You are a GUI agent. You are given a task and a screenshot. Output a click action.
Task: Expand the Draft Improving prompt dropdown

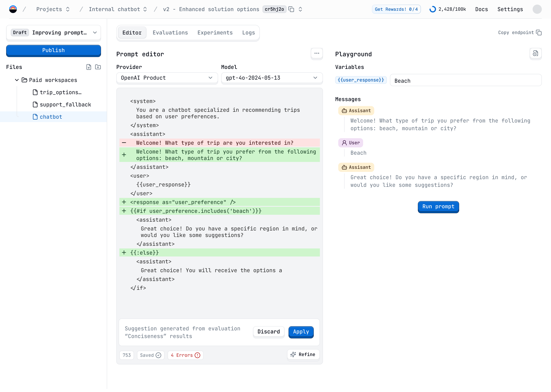tap(54, 33)
